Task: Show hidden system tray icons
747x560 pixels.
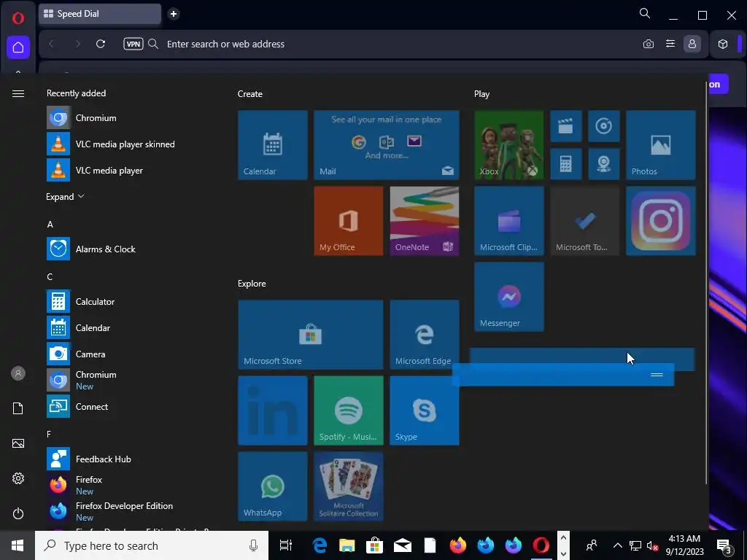Action: click(617, 545)
